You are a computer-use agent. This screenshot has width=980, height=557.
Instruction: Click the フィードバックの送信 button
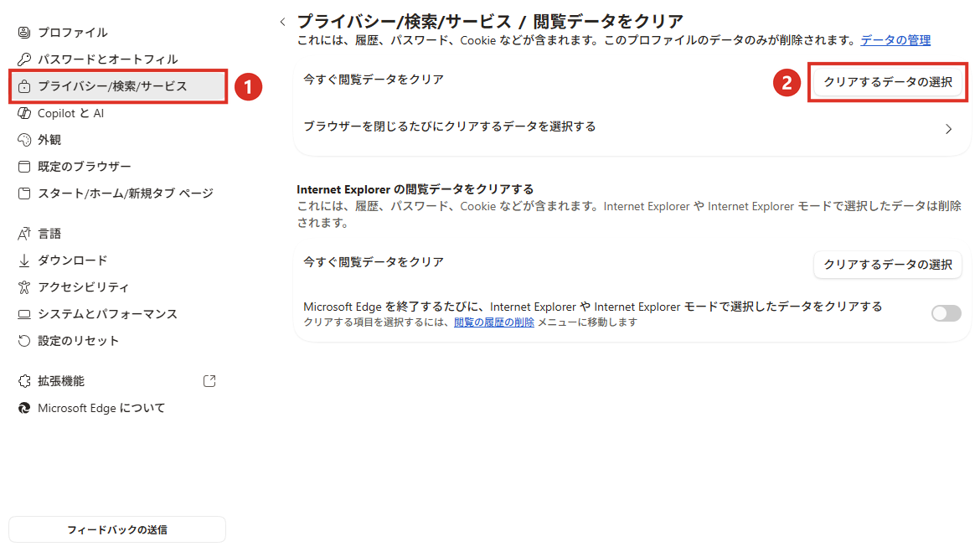pyautogui.click(x=117, y=529)
